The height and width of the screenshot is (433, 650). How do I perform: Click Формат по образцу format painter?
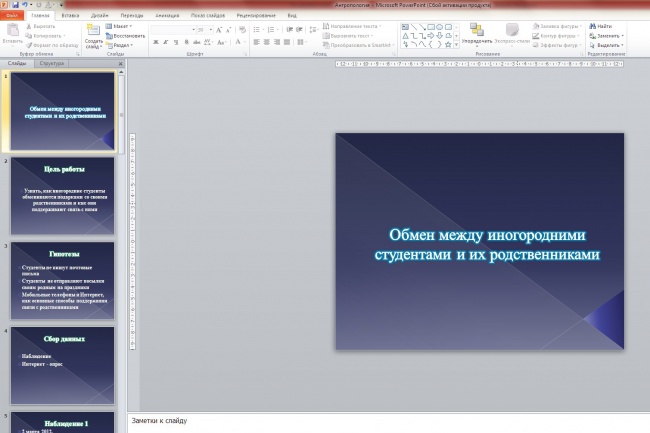pyautogui.click(x=52, y=45)
